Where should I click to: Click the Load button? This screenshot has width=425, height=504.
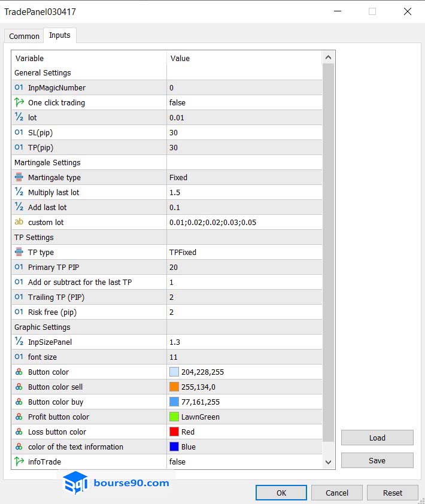pyautogui.click(x=377, y=438)
